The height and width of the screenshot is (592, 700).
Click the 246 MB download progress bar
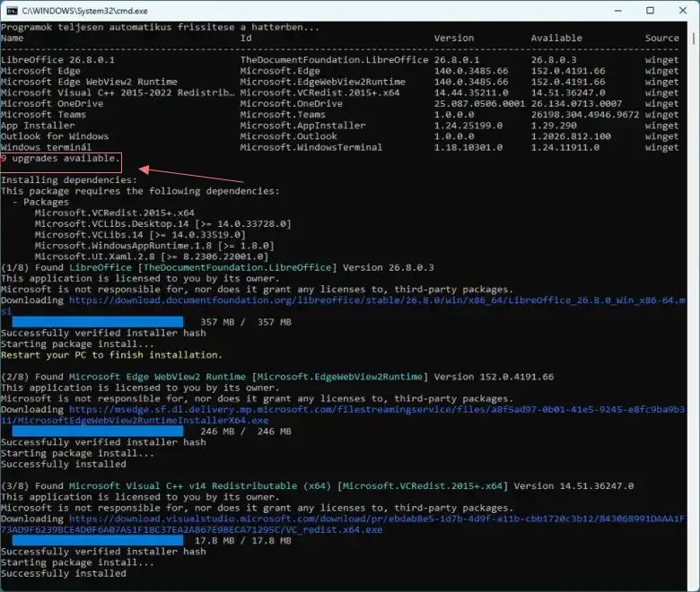[97, 431]
